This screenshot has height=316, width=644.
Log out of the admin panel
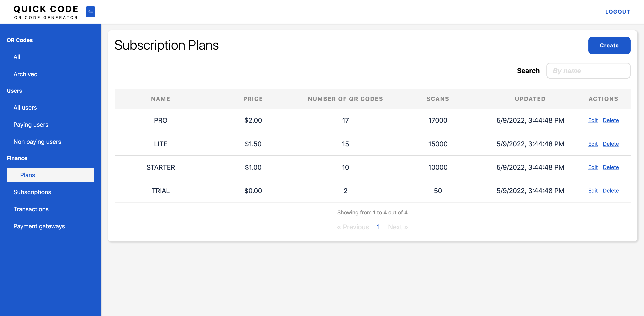pos(618,12)
